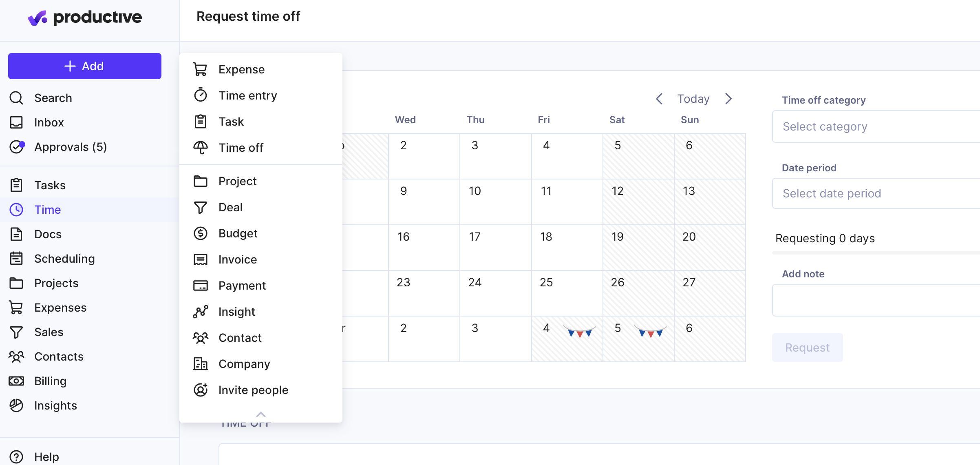Click holiday bunting on Friday 4

(579, 331)
